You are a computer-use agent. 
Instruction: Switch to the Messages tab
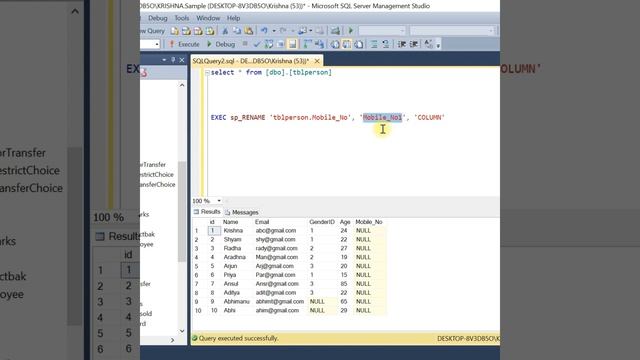click(242, 212)
